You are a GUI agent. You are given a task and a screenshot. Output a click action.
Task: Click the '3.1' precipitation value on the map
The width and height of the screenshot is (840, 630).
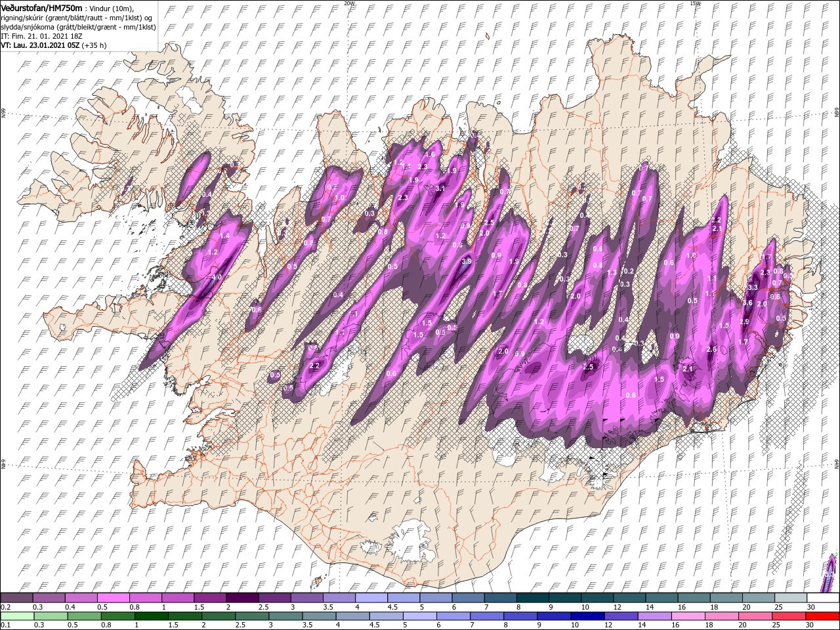[440, 189]
